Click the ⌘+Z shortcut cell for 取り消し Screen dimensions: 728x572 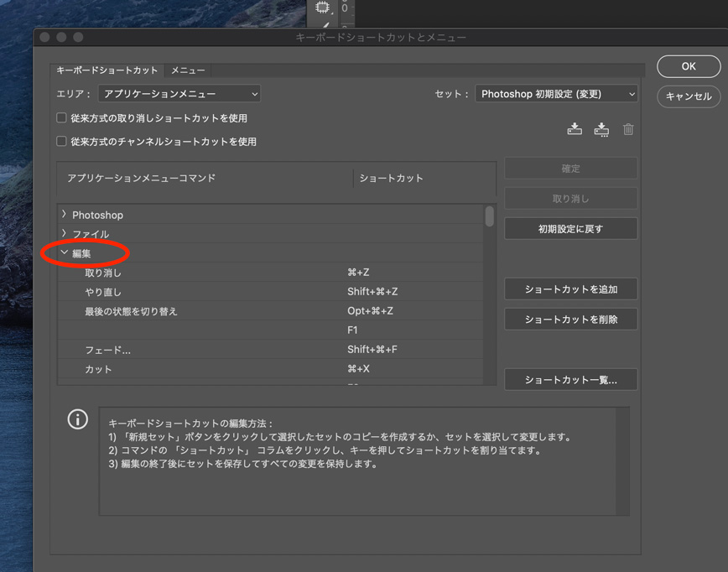click(x=358, y=273)
